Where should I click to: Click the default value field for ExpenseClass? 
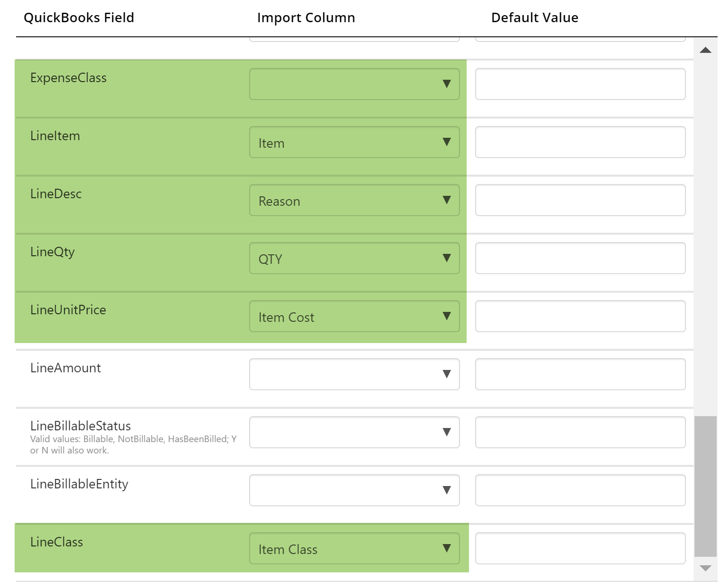click(x=580, y=84)
